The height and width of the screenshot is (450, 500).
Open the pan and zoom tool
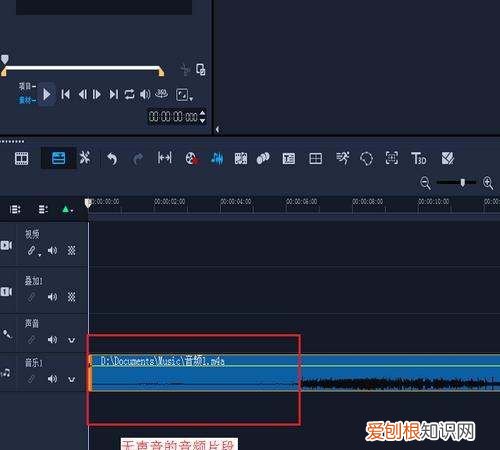coord(392,158)
